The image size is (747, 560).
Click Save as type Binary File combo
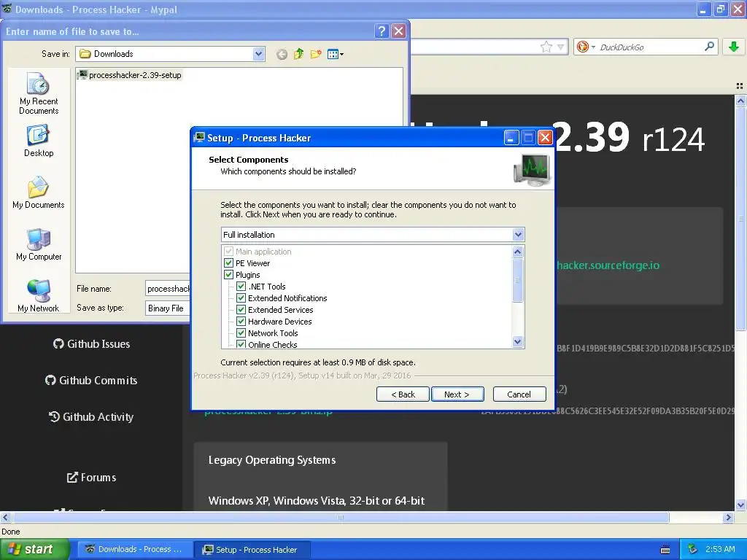pyautogui.click(x=168, y=308)
